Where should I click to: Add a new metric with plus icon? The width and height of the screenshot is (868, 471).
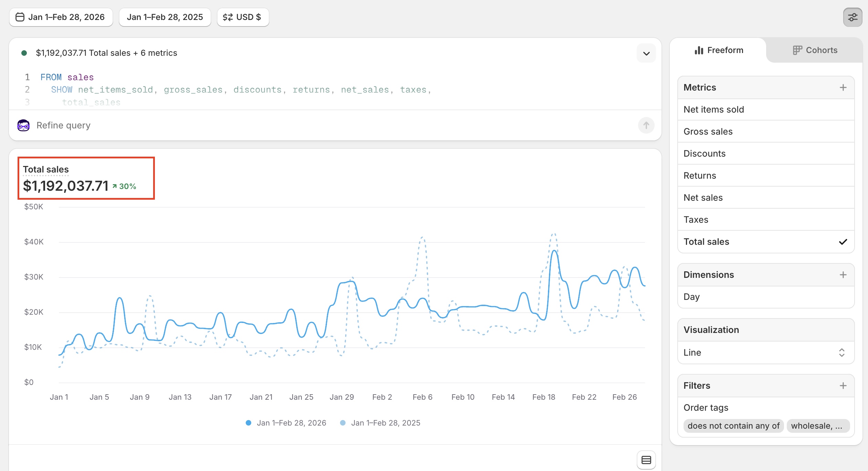coord(843,87)
